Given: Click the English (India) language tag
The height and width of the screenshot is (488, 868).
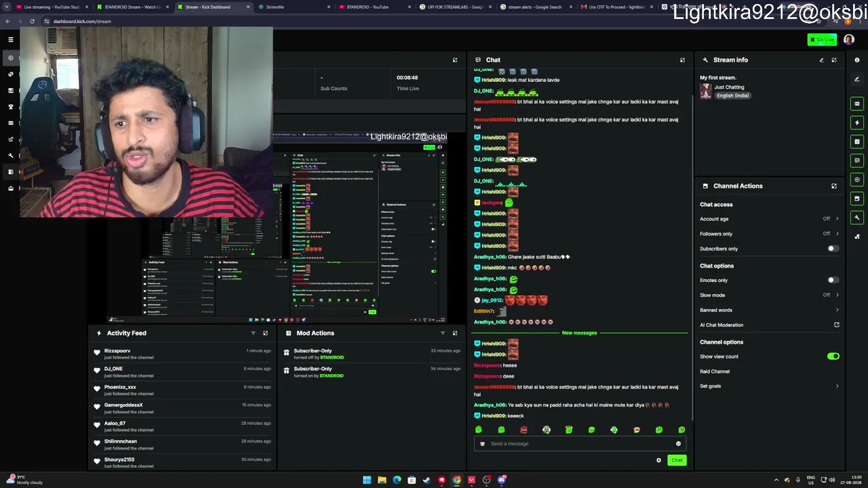Looking at the screenshot, I should pyautogui.click(x=733, y=96).
